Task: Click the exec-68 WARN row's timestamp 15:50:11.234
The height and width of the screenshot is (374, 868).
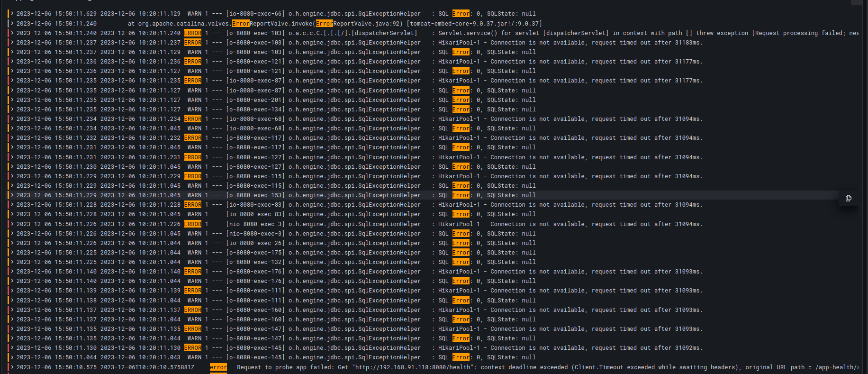Action: tap(56, 128)
